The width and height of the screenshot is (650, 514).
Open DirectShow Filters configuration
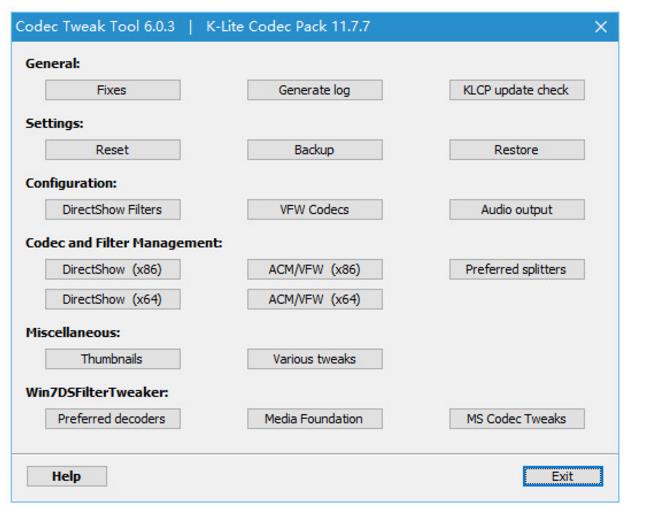(112, 210)
